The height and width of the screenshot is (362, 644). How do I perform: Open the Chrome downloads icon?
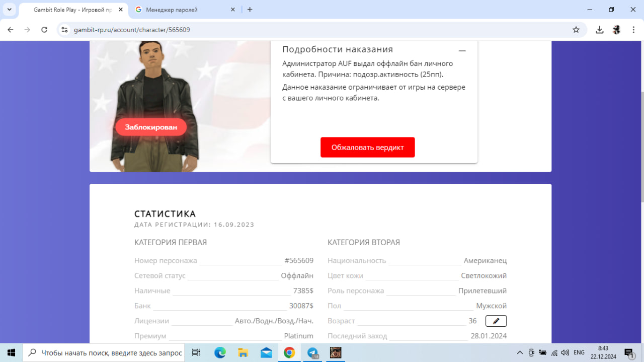(x=599, y=30)
